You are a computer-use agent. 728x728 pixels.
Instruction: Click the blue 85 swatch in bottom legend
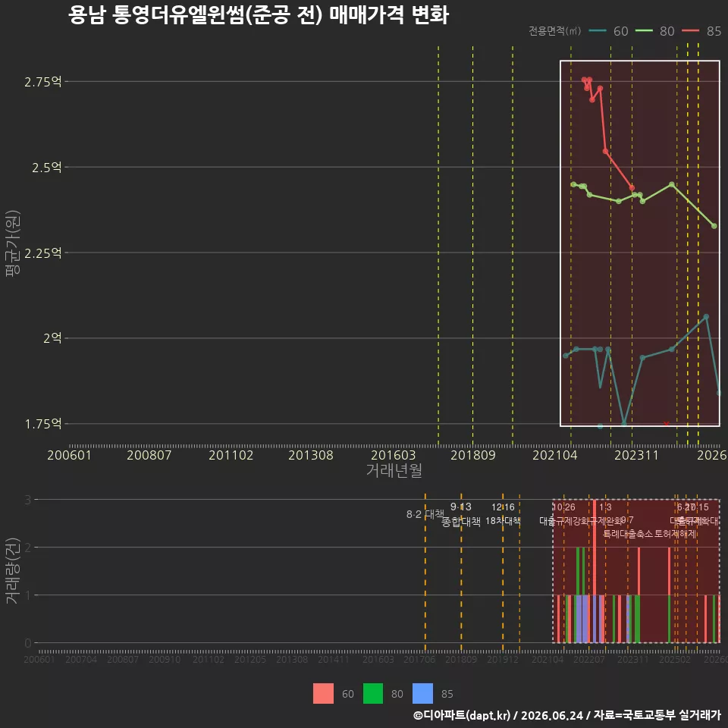[422, 694]
